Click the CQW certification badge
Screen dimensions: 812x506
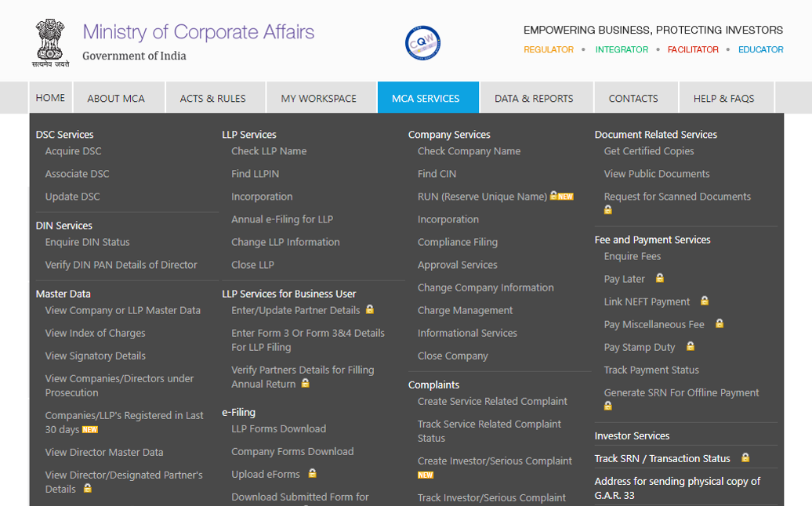422,42
